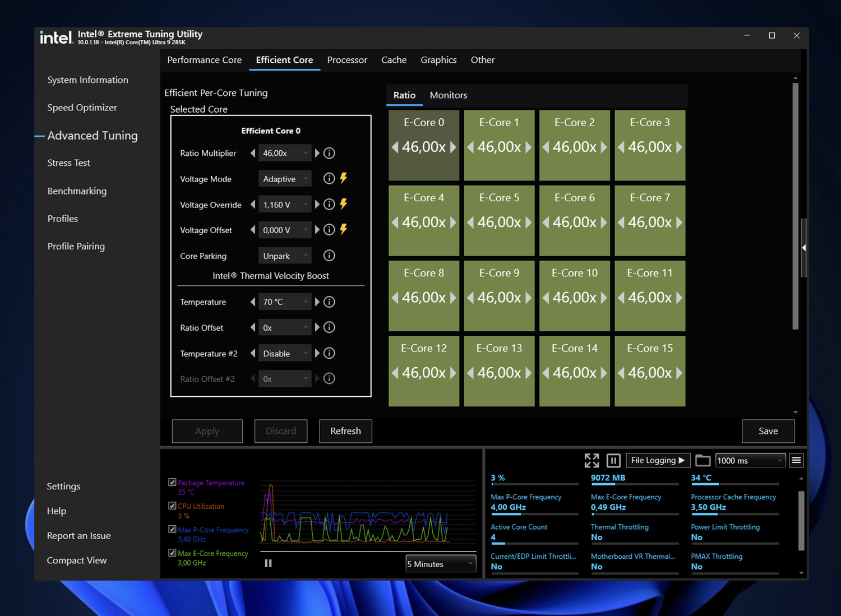Open the log folder icon
The height and width of the screenshot is (616, 841).
coord(703,461)
